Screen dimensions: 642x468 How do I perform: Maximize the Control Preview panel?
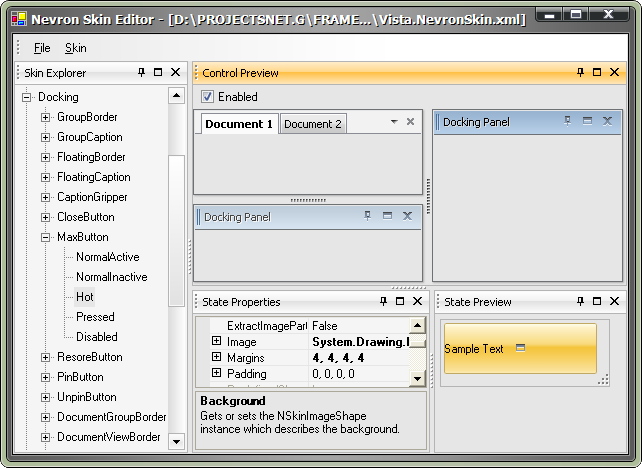tap(597, 72)
